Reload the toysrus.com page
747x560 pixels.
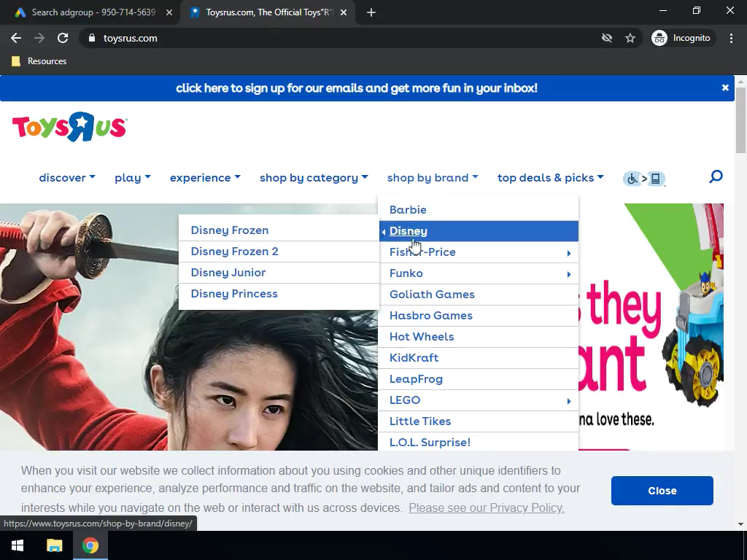click(63, 38)
